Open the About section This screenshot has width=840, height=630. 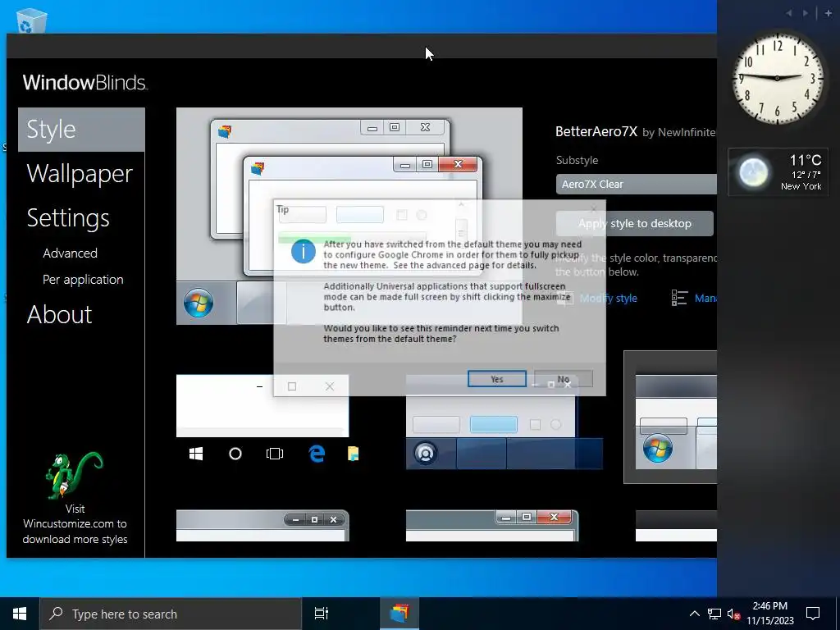coord(59,314)
